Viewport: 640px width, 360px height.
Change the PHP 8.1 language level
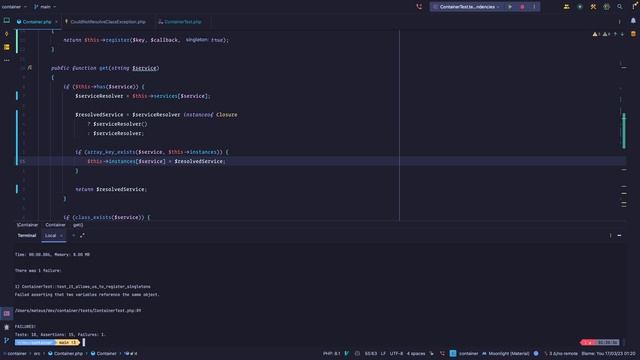331,353
